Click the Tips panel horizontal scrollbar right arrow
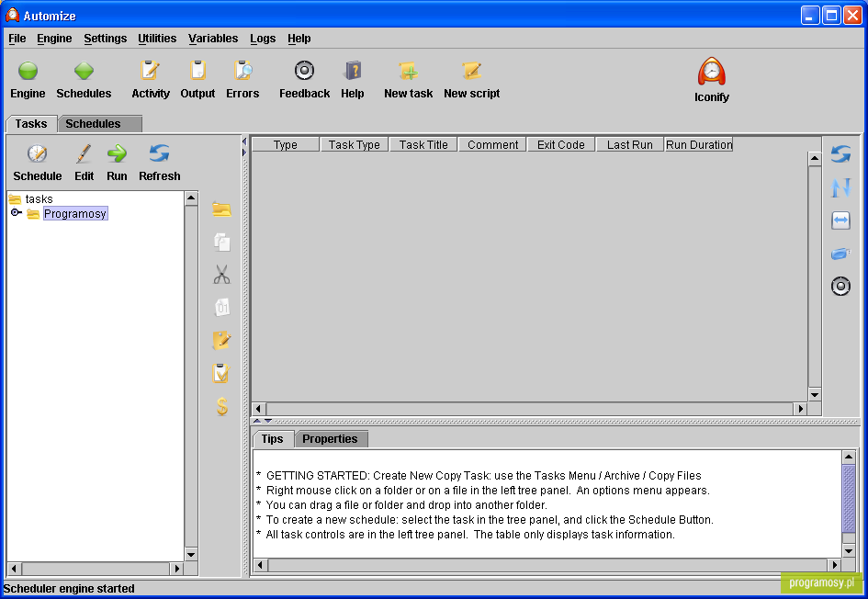 (834, 565)
